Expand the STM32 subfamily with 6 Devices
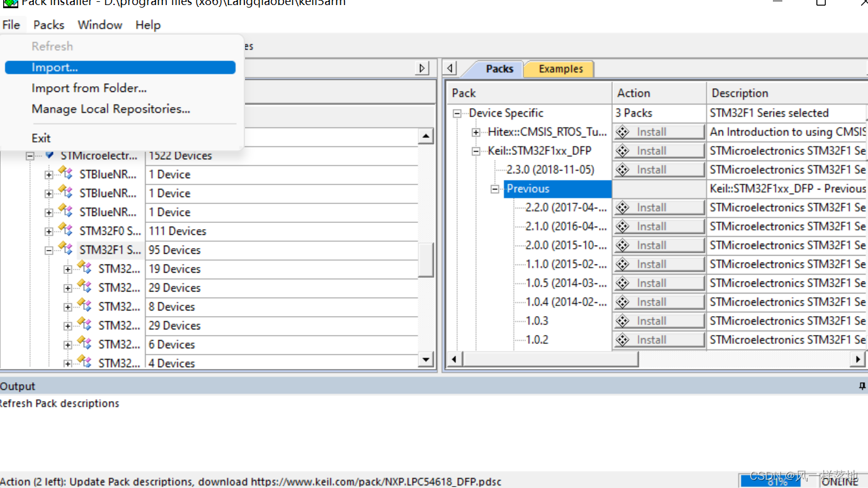The image size is (868, 488). [67, 344]
